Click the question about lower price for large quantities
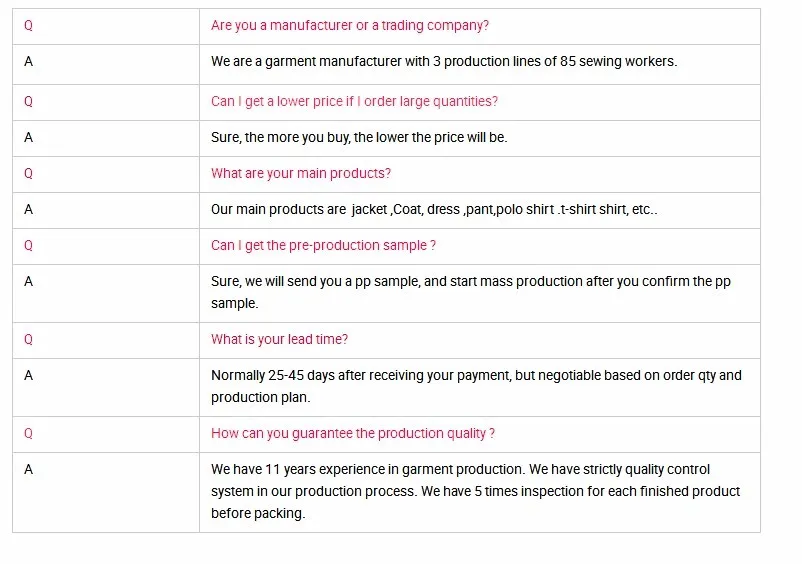The image size is (802, 564). tap(354, 101)
